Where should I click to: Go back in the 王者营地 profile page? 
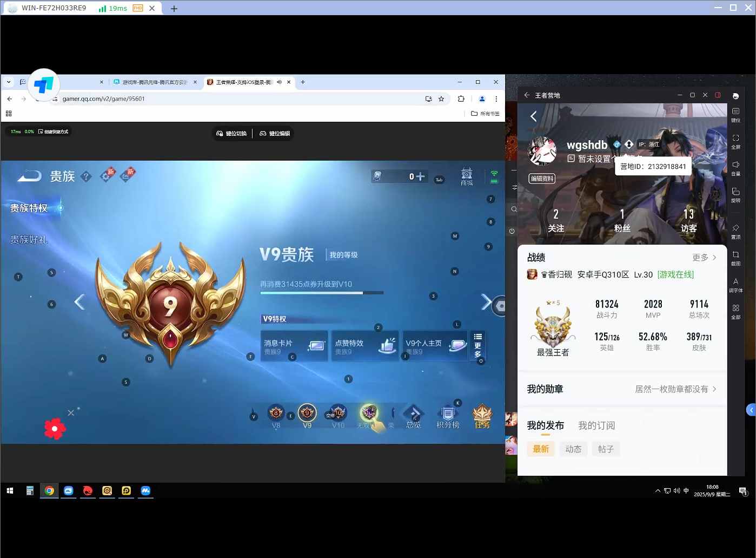[x=533, y=116]
